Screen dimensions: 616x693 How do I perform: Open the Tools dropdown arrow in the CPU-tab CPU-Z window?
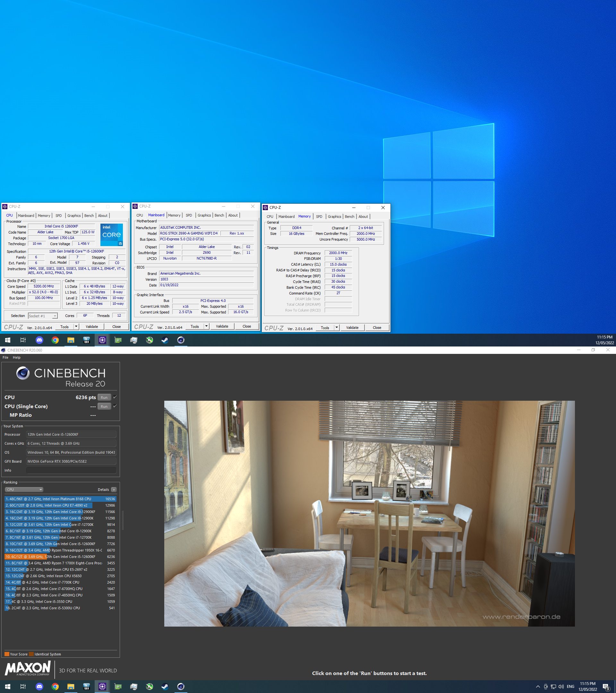[x=76, y=327]
